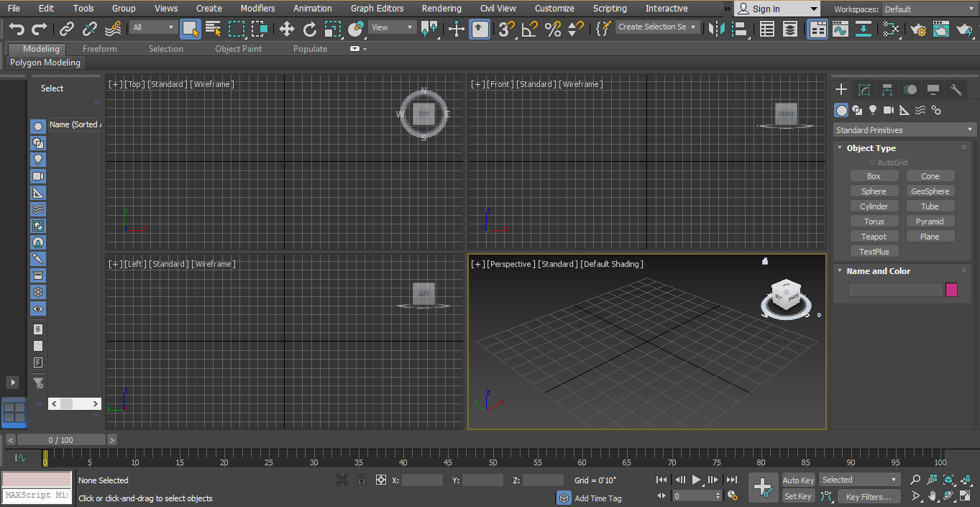Viewport: 980px width, 507px height.
Task: Open Key Filters settings
Action: [x=869, y=496]
